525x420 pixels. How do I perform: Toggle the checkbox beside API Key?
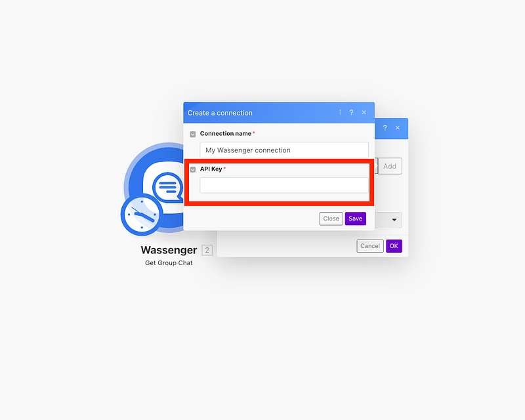[193, 169]
